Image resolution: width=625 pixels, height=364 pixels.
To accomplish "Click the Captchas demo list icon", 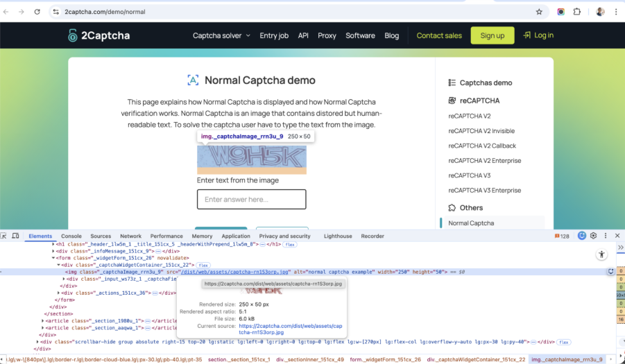I will 452,83.
